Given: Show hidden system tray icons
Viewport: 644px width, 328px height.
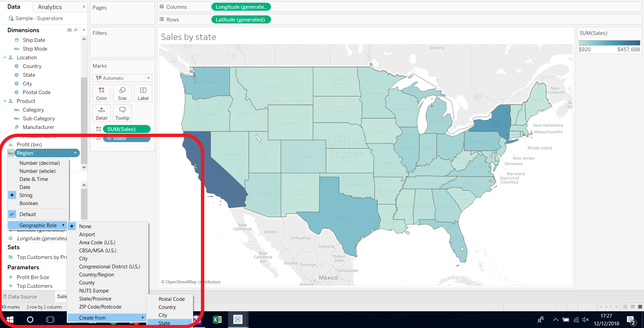Looking at the screenshot, I should coord(556,320).
